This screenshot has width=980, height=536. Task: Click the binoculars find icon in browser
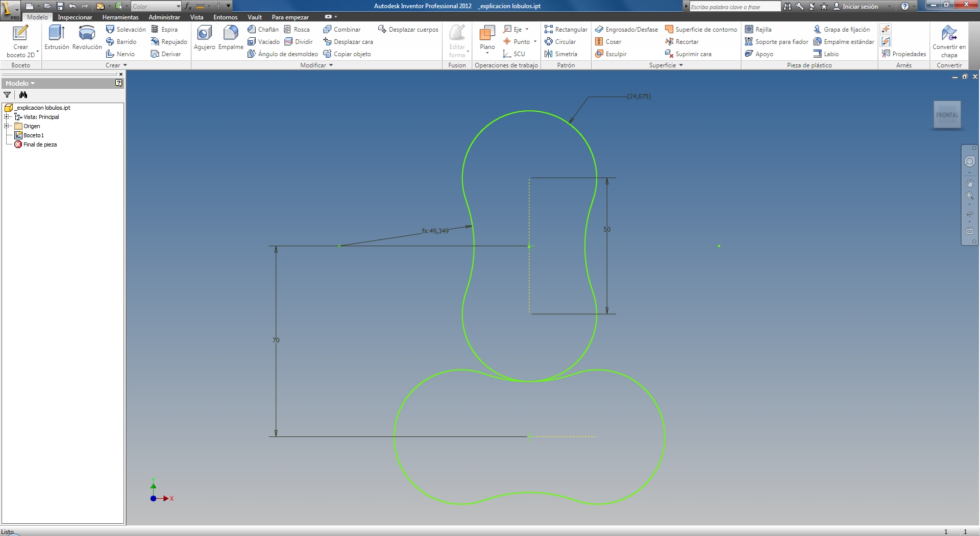(x=23, y=94)
